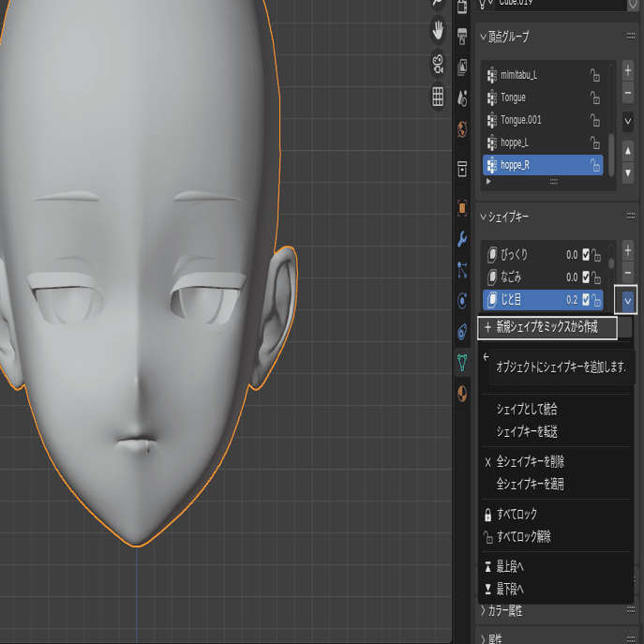Screen dimensions: 644x644
Task: Select the Tongue.001 vertex group
Action: [521, 120]
